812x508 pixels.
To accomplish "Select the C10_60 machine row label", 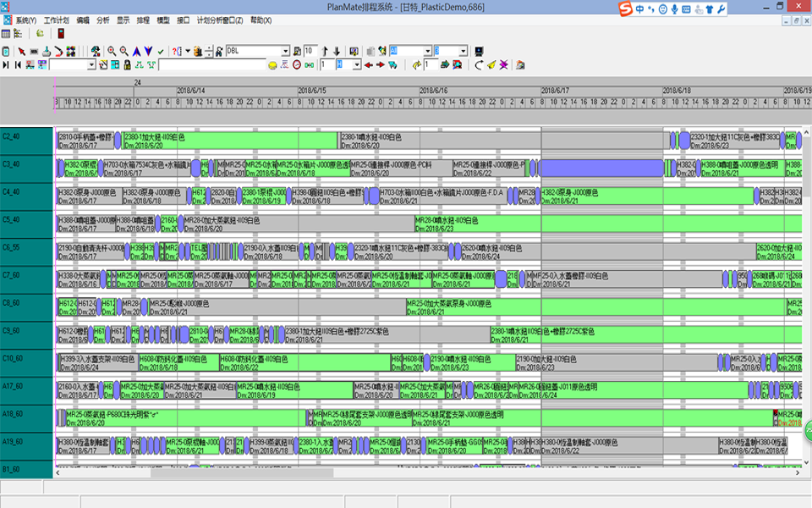I will (26, 362).
